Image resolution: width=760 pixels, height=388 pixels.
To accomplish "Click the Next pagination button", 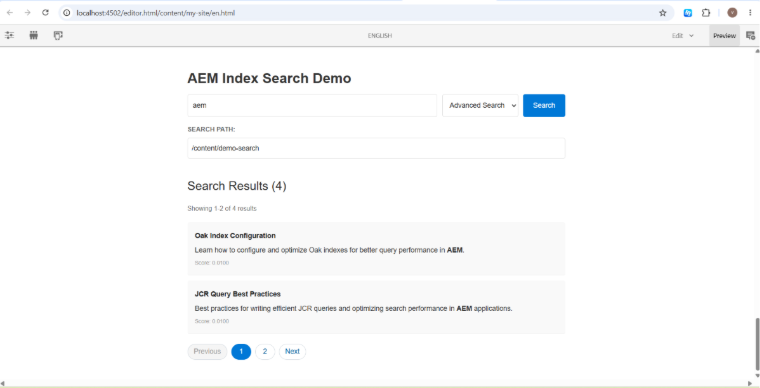I will pos(292,352).
